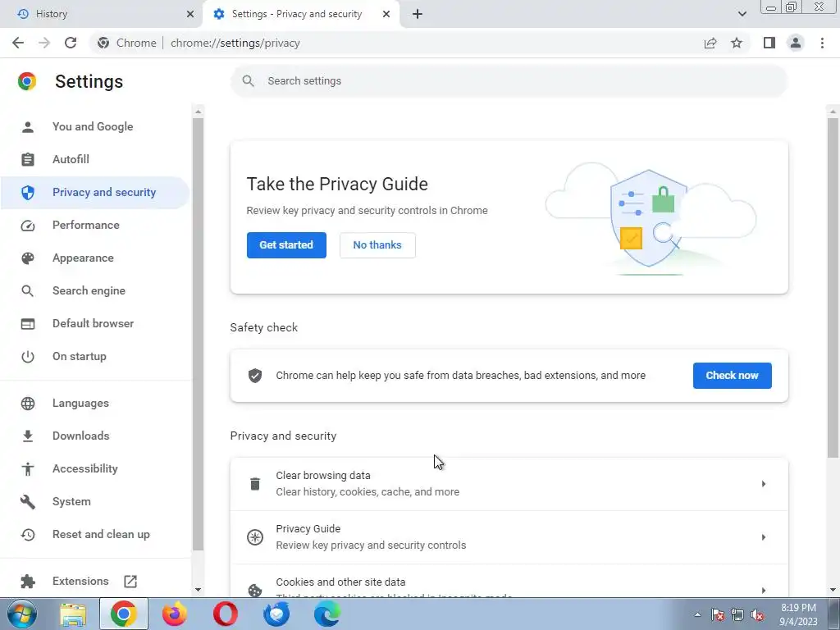840x630 pixels.
Task: Show hidden tray icons arrow
Action: (697, 614)
